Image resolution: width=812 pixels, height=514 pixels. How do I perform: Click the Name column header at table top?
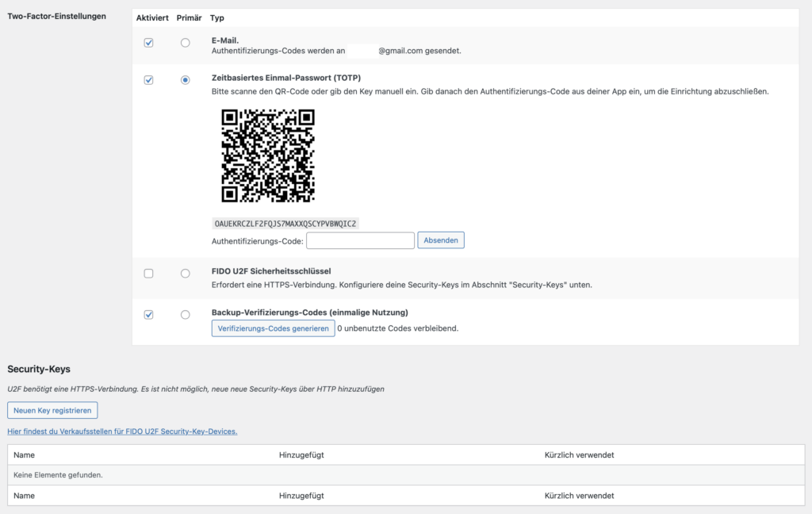(x=25, y=455)
